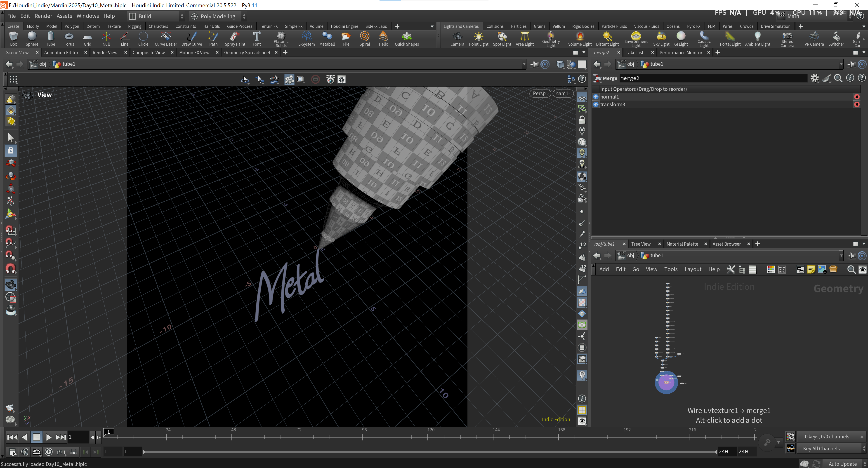Click the L-System shelf tool
The height and width of the screenshot is (468, 868).
(x=306, y=39)
